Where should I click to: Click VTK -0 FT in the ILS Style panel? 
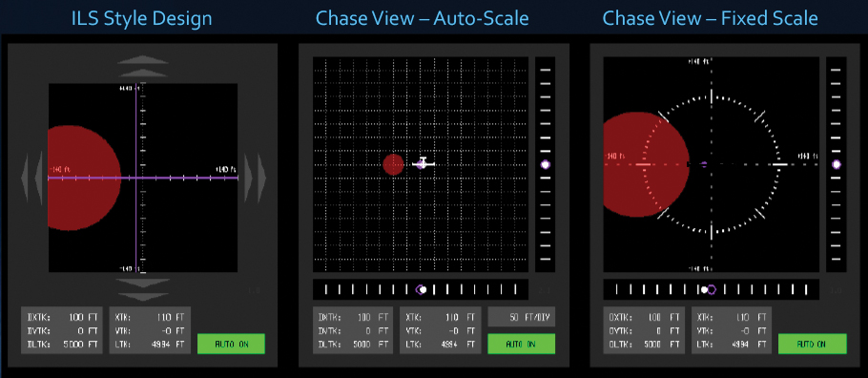[x=150, y=331]
